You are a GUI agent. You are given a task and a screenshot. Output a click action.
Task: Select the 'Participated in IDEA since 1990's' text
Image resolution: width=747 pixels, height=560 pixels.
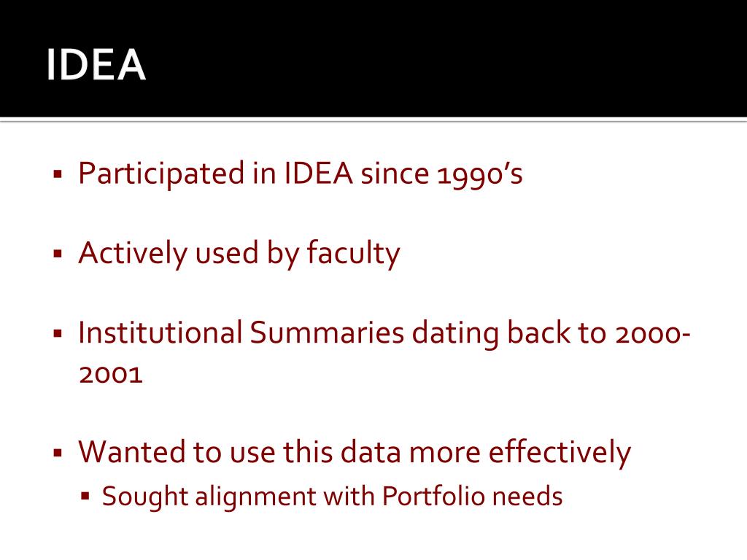(x=301, y=174)
